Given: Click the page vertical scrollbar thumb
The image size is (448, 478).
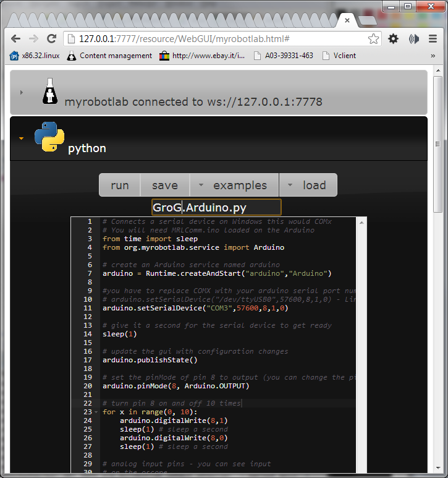Looking at the screenshot, I should pos(437,144).
